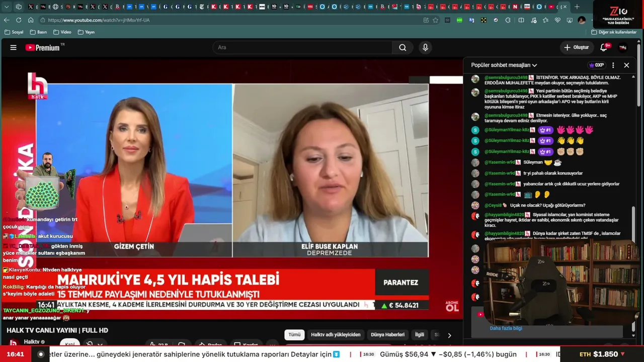Select the Halktv adlı yükleyiciden chip
The width and height of the screenshot is (644, 362).
[x=336, y=335]
